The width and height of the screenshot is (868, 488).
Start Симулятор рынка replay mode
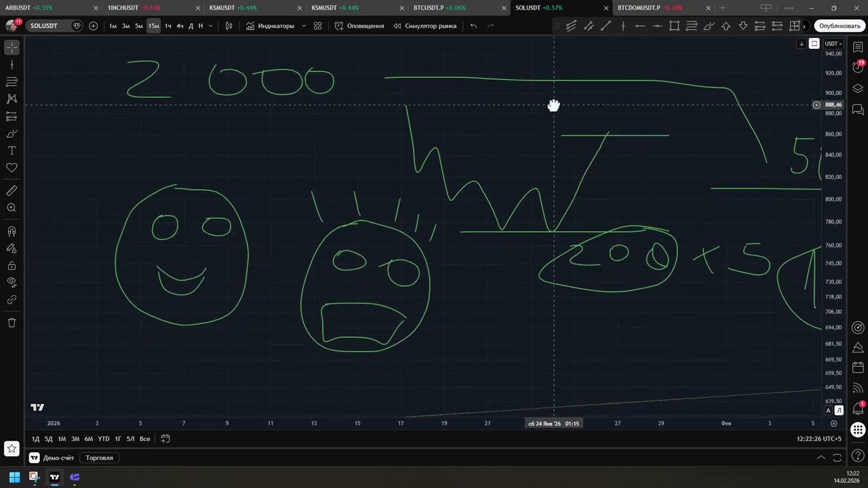click(x=425, y=26)
